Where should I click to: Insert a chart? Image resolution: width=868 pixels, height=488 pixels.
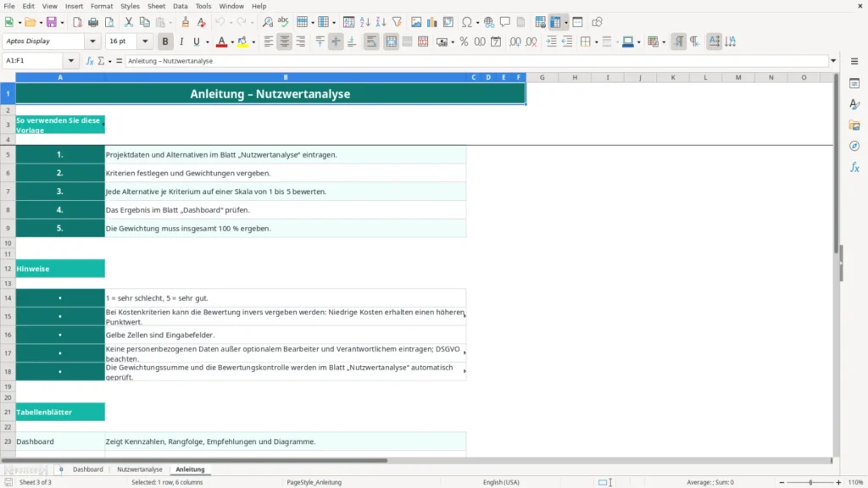pyautogui.click(x=431, y=22)
